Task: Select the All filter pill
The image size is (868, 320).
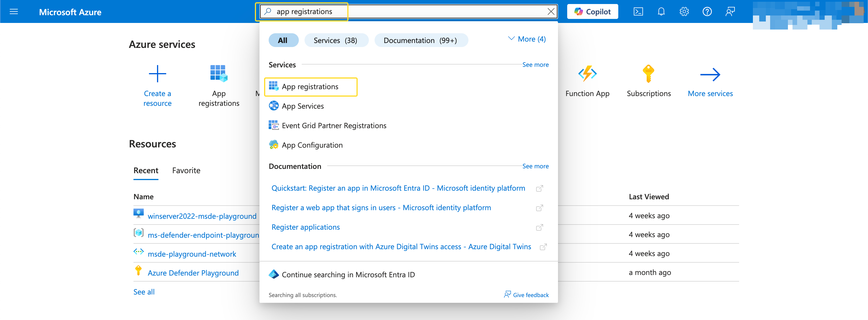Action: [x=283, y=40]
